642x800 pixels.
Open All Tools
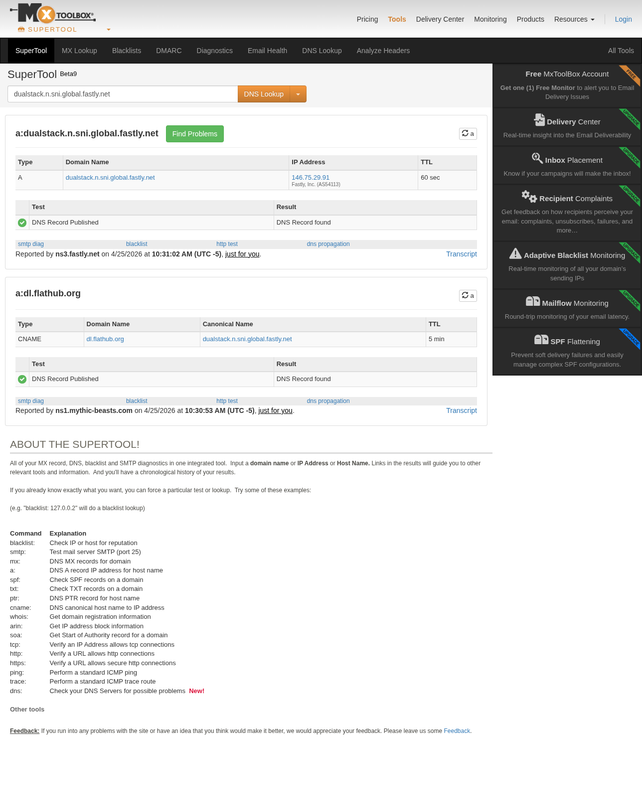(x=621, y=51)
